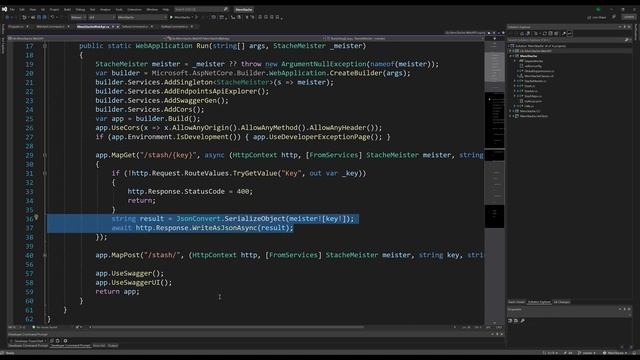Image resolution: width=640 pixels, height=360 pixels.
Task: Click Properties panel Categorized icon
Action: tap(510, 321)
